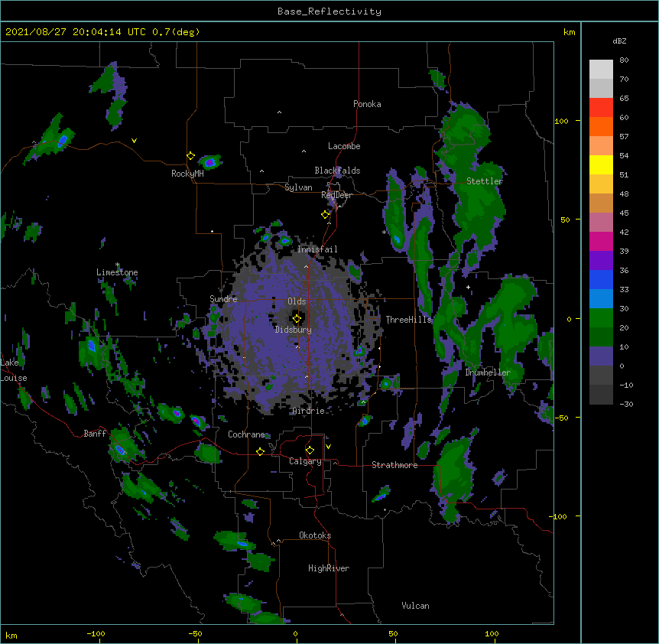This screenshot has width=659, height=644.
Task: Click the Cochrane label
Action: click(246, 434)
